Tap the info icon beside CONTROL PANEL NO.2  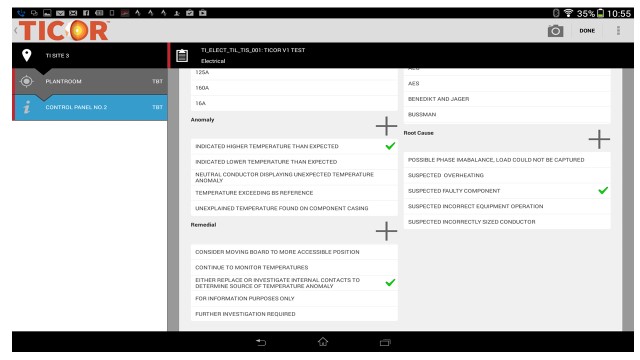click(27, 107)
